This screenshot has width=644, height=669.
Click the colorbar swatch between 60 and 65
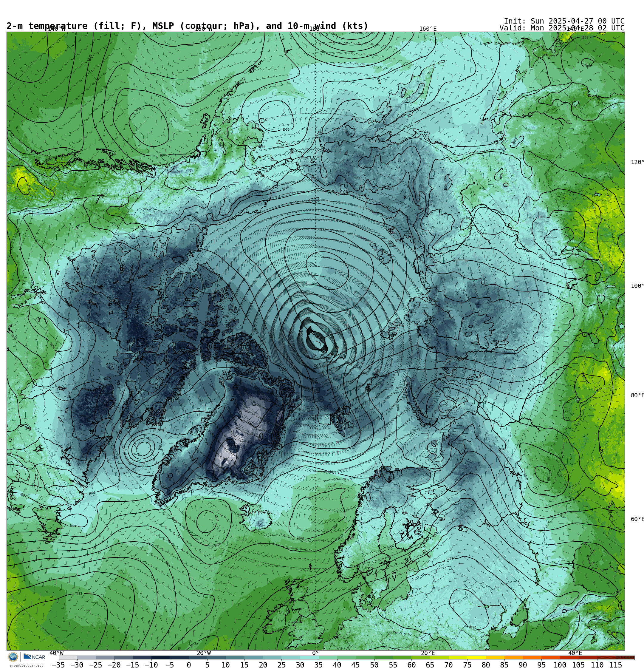coord(421,657)
